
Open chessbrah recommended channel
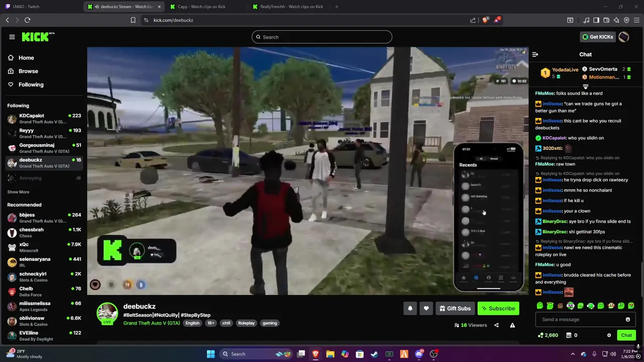(x=44, y=233)
